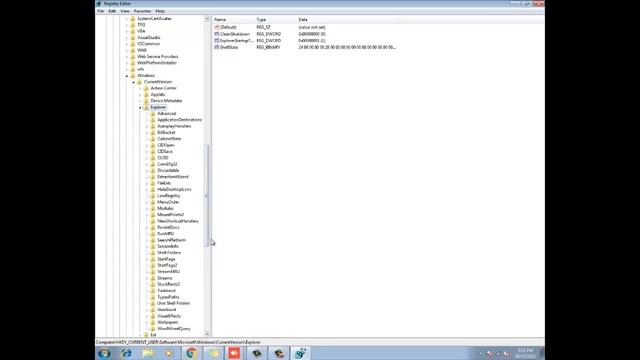Open the View menu
This screenshot has width=640, height=360.
coord(124,11)
